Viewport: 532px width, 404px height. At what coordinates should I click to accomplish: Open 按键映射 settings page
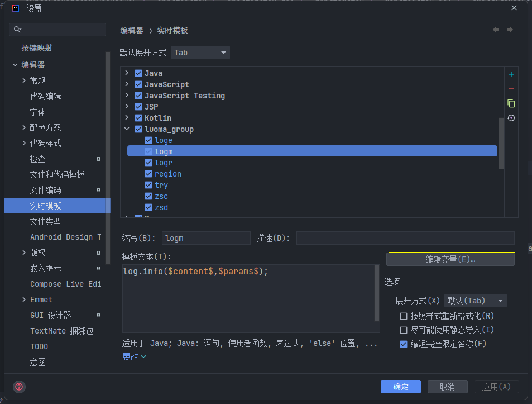[37, 48]
